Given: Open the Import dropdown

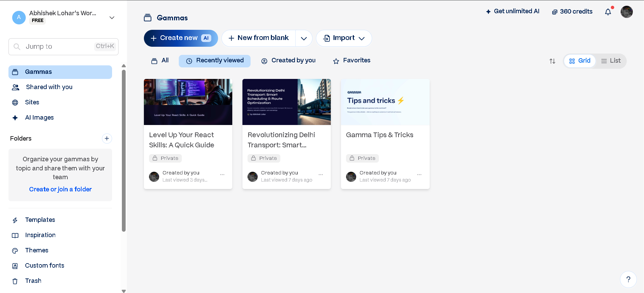Looking at the screenshot, I should 344,38.
